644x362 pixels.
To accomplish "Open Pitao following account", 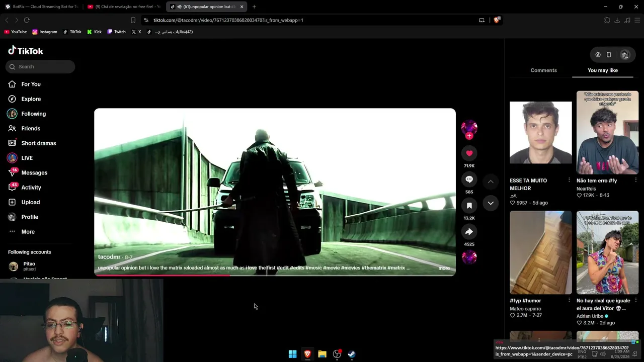I will (x=29, y=266).
